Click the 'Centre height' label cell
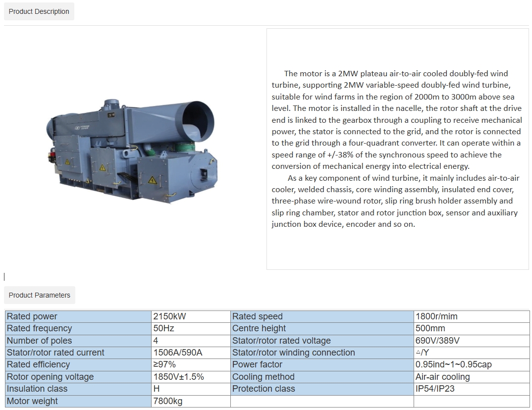 [322, 328]
